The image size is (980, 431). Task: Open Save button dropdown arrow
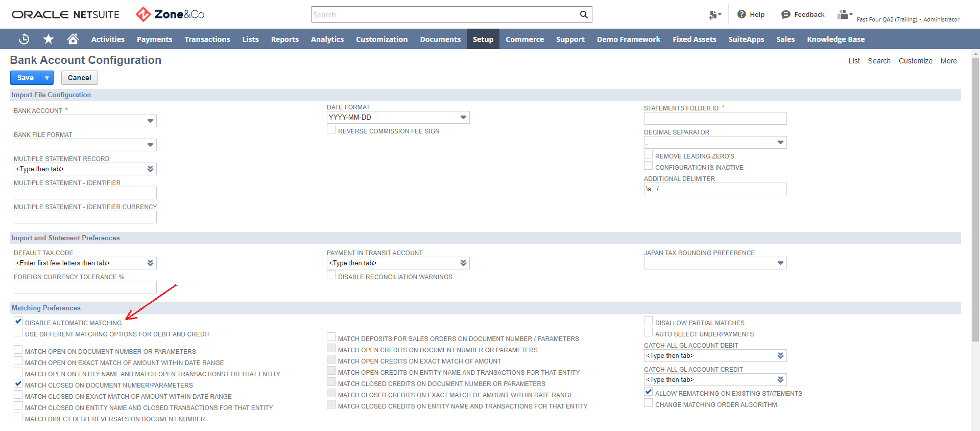[x=47, y=78]
